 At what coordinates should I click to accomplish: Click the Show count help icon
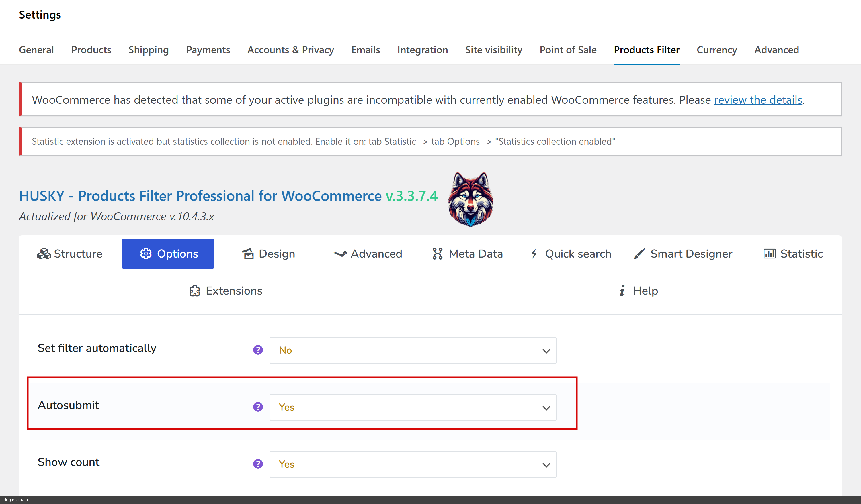point(258,464)
